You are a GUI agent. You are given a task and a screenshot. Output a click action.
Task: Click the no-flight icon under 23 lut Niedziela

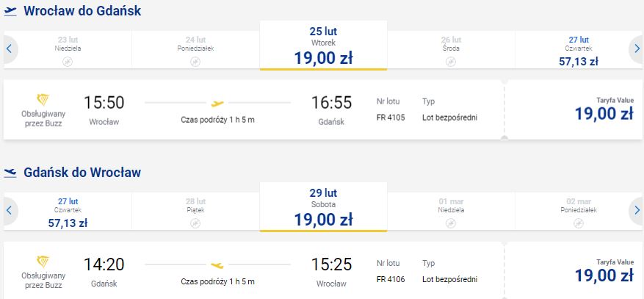coord(68,62)
